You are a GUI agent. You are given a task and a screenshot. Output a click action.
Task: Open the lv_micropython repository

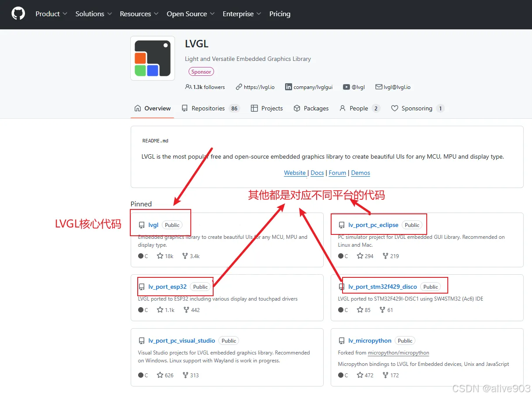point(370,340)
